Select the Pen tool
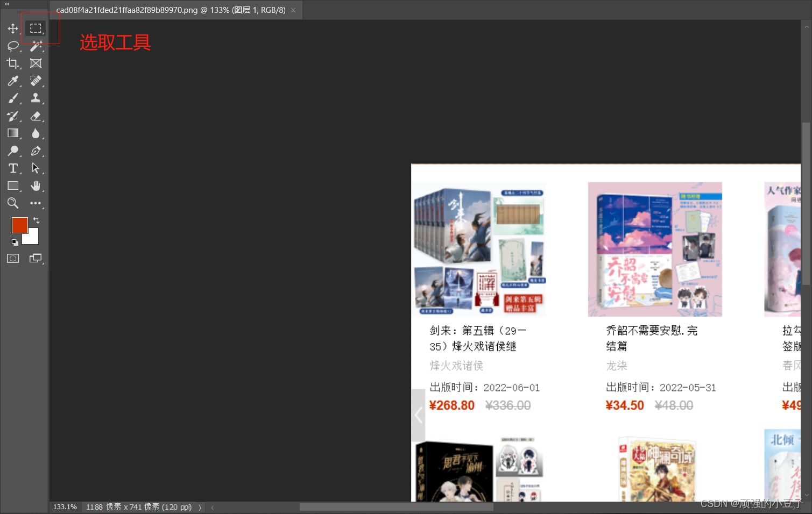The height and width of the screenshot is (514, 812). coord(36,151)
